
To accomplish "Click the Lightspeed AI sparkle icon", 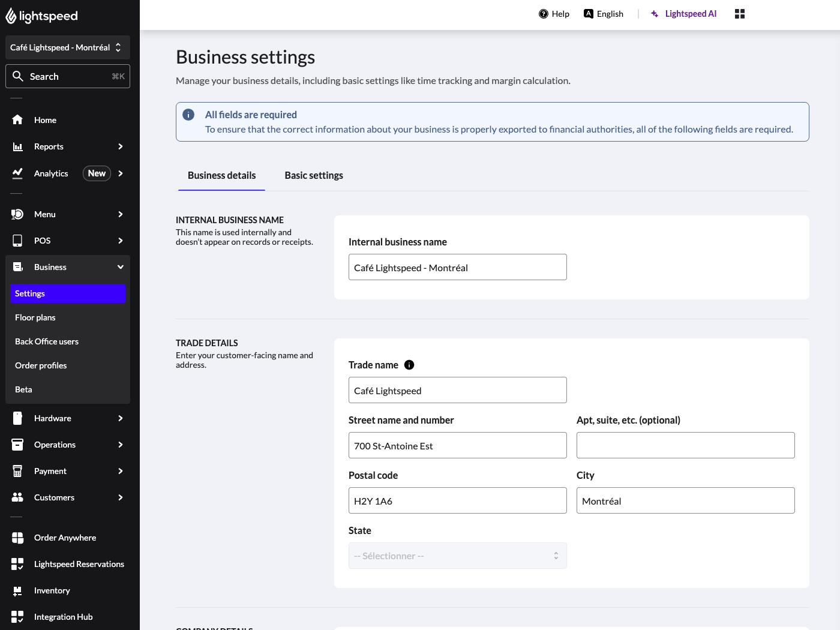I will coord(655,14).
